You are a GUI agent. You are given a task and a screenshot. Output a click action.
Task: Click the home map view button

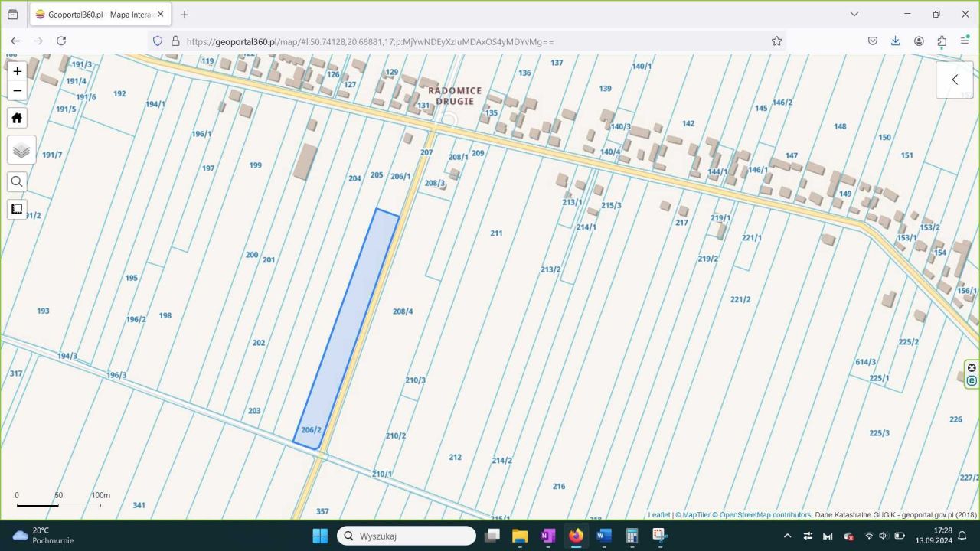click(17, 118)
